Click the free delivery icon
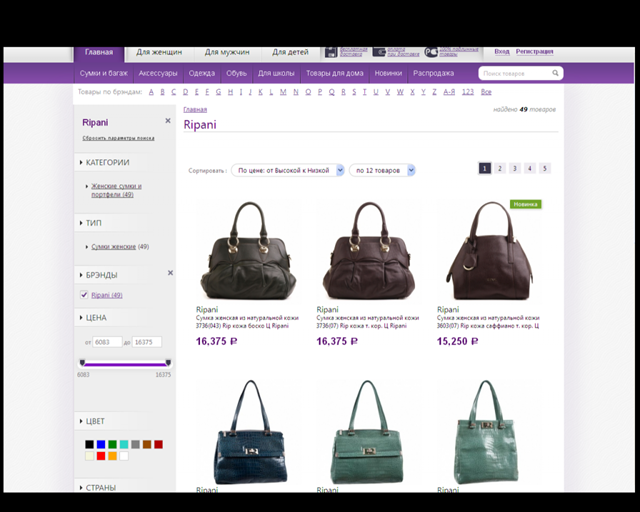The image size is (640, 512). click(331, 52)
